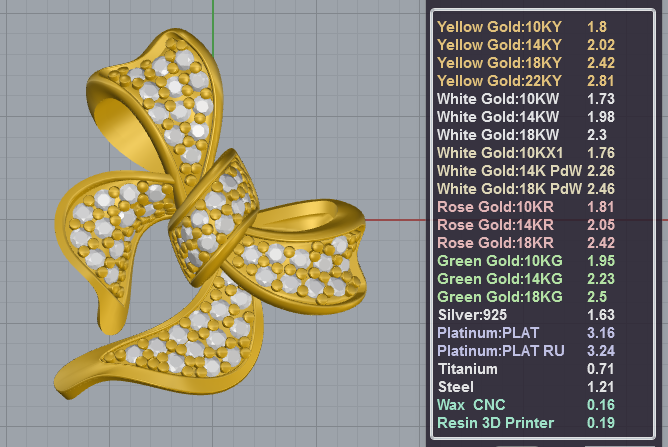Select the 1.21 Steel weight value
668x447 pixels.
[x=601, y=387]
